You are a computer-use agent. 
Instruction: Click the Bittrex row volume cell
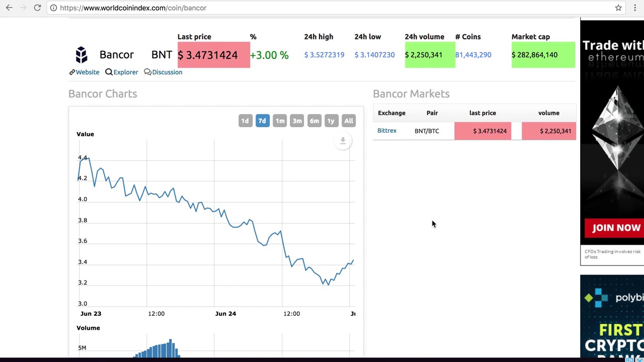549,131
